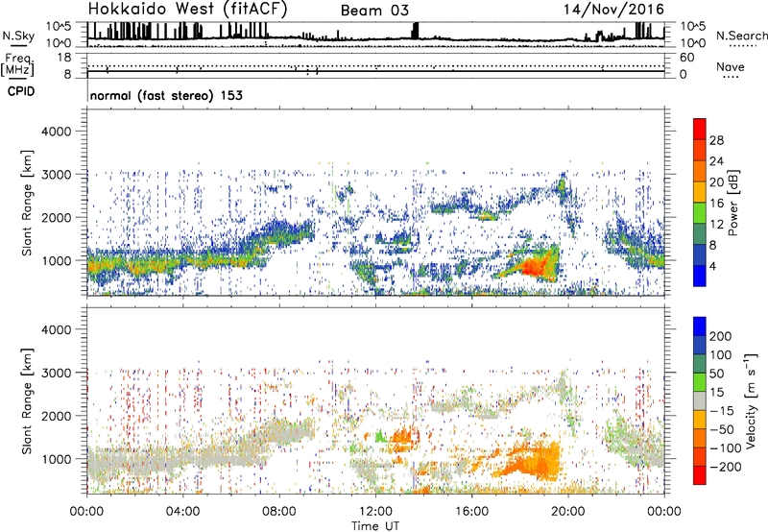
Task: Select the "Power [dB]" colorbar label
Action: pyautogui.click(x=732, y=203)
